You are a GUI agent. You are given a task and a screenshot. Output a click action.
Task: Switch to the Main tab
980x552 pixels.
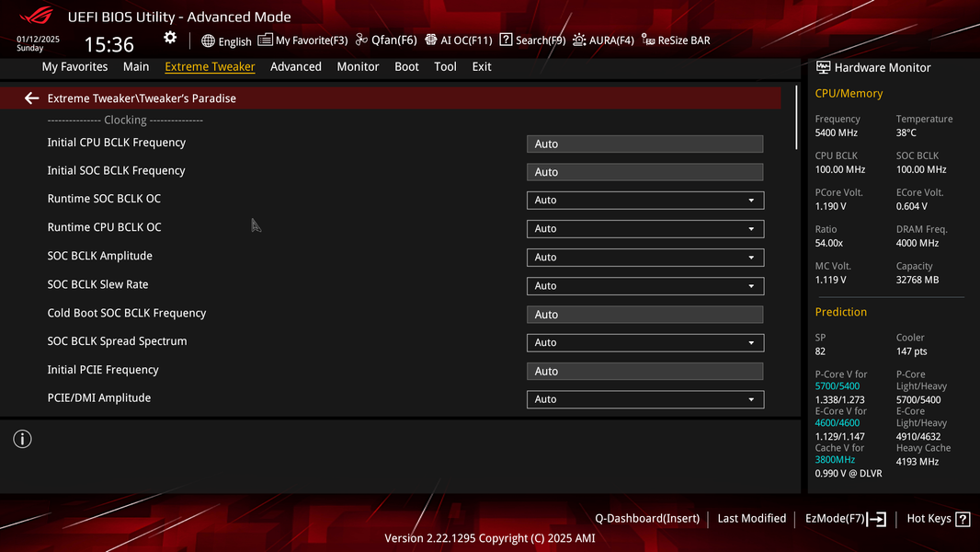coord(136,67)
